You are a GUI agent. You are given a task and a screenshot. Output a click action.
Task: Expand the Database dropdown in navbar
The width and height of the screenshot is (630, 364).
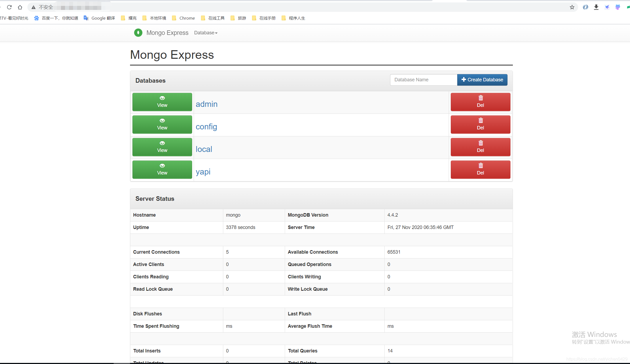tap(206, 33)
